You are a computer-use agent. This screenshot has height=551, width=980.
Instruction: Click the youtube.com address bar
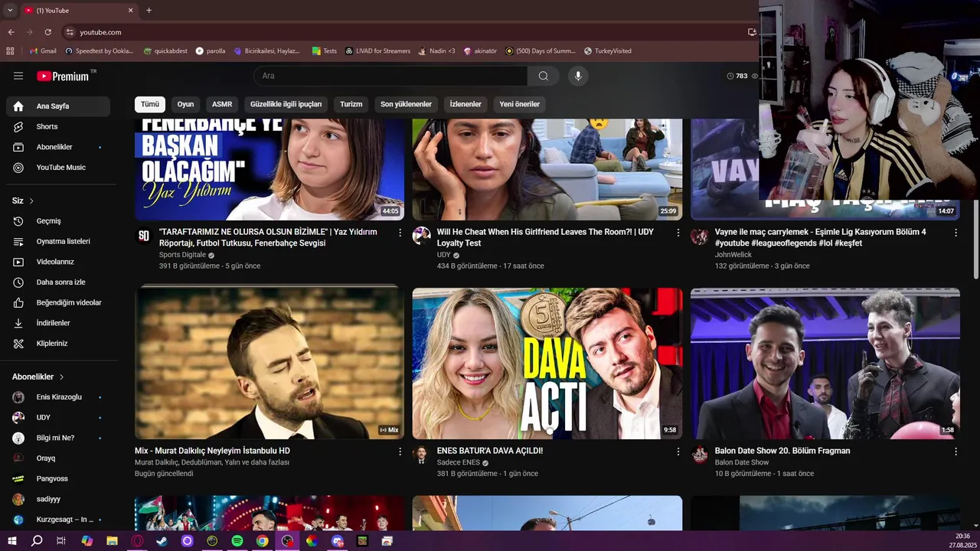pos(406,32)
